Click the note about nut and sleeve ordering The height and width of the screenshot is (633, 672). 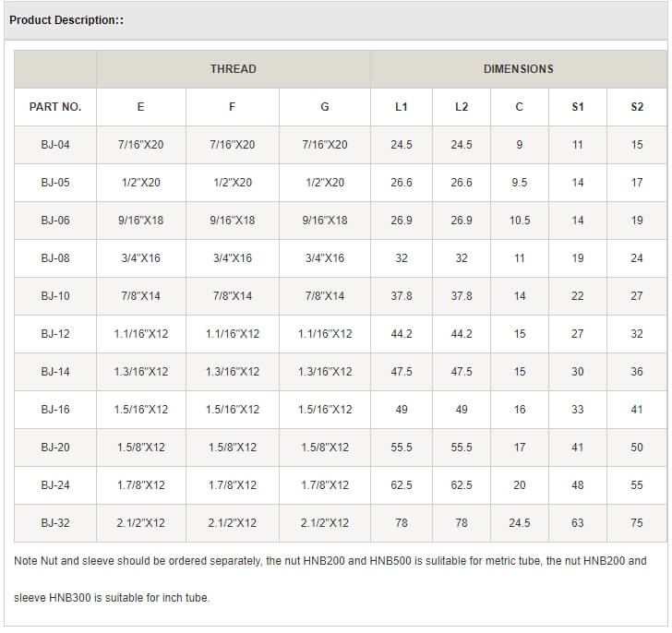330,561
